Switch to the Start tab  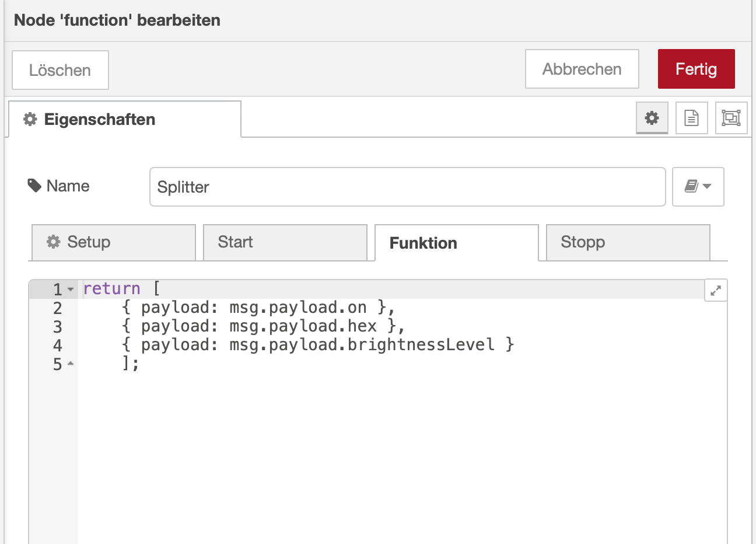285,242
